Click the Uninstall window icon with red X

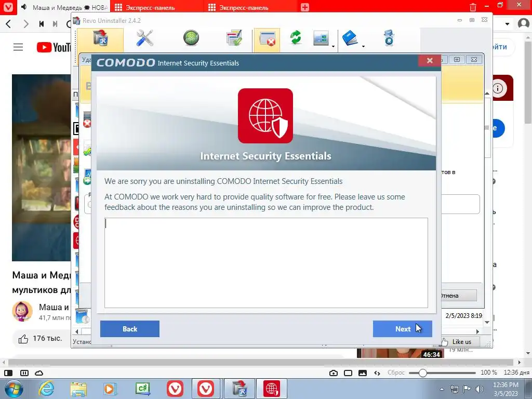click(x=267, y=39)
